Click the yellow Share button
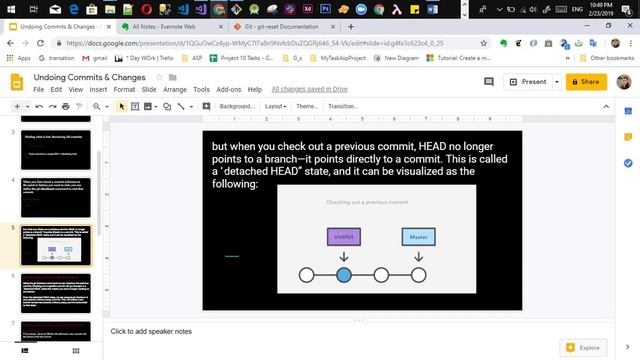Screen dimensions: 640x360 pyautogui.click(x=586, y=82)
